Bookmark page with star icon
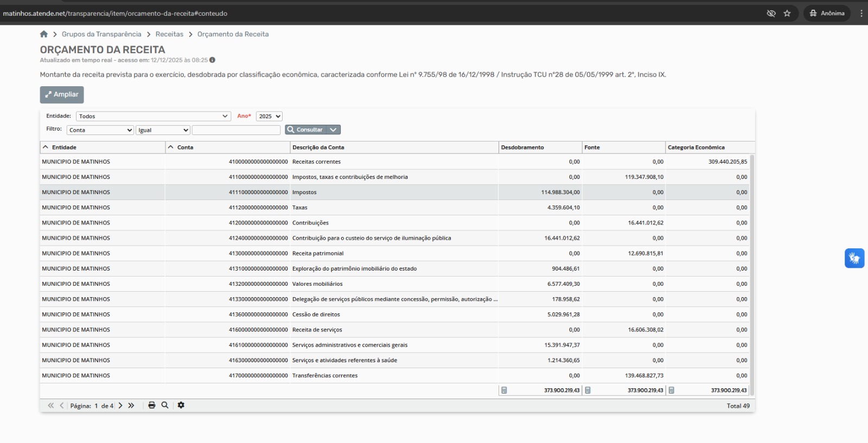The image size is (868, 443). [787, 14]
